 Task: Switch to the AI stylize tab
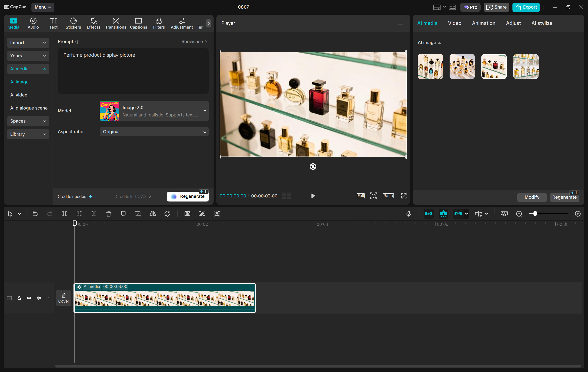pos(542,23)
